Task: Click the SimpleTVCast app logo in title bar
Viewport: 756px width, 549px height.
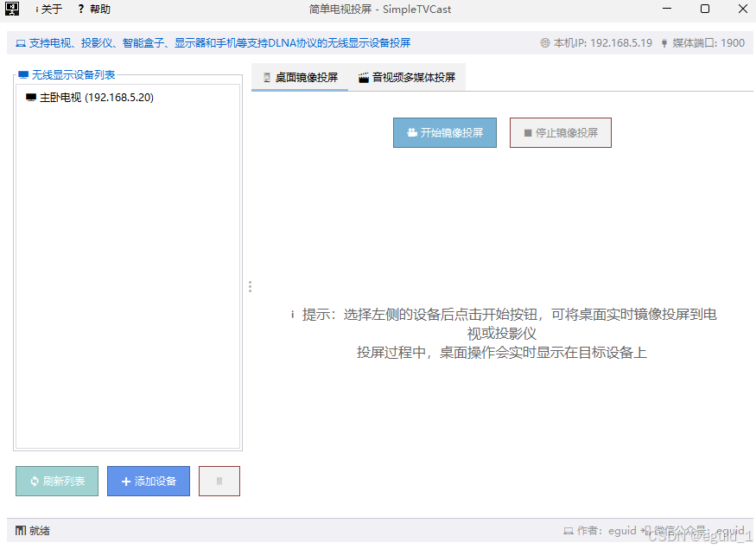Action: click(11, 9)
